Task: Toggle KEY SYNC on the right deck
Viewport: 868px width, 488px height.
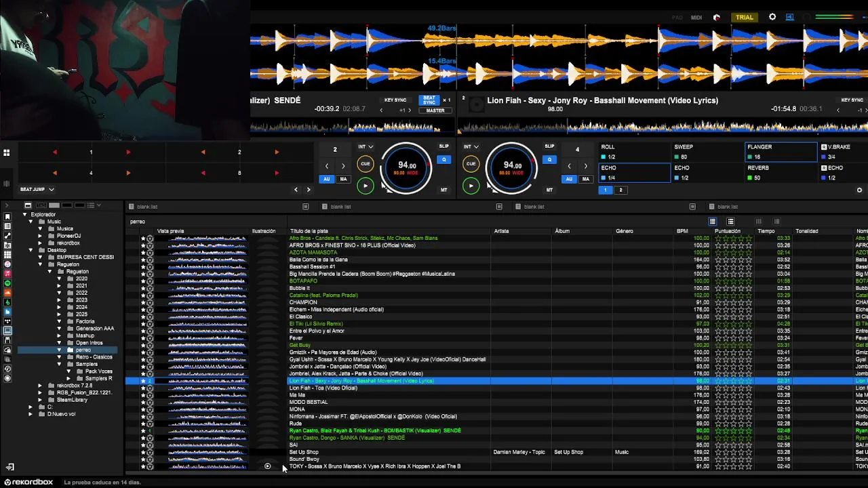Action: (x=852, y=100)
